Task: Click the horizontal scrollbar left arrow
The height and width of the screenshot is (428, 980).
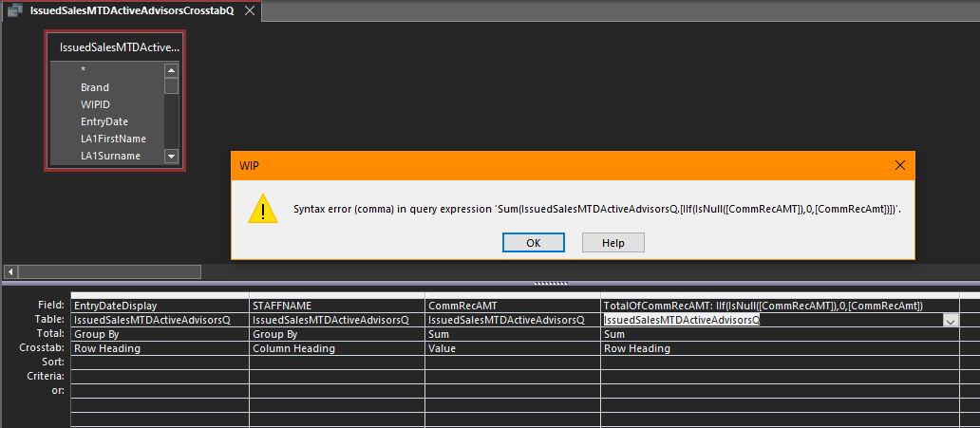Action: pyautogui.click(x=10, y=271)
